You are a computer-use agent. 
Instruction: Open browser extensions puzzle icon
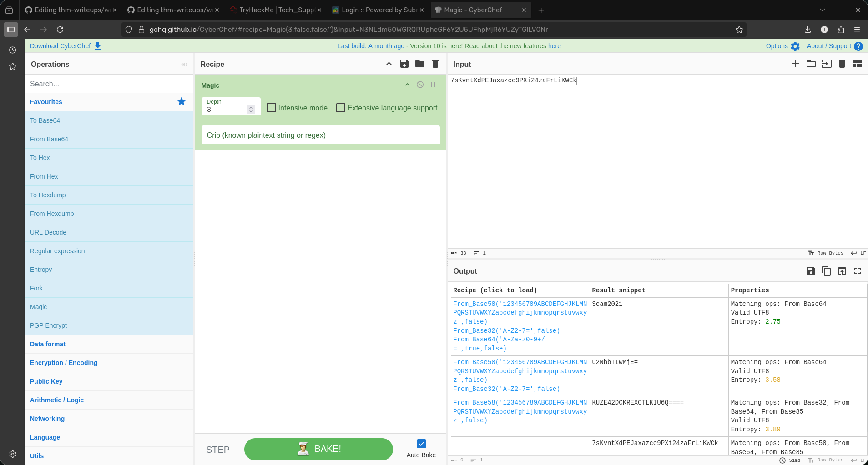coord(841,30)
